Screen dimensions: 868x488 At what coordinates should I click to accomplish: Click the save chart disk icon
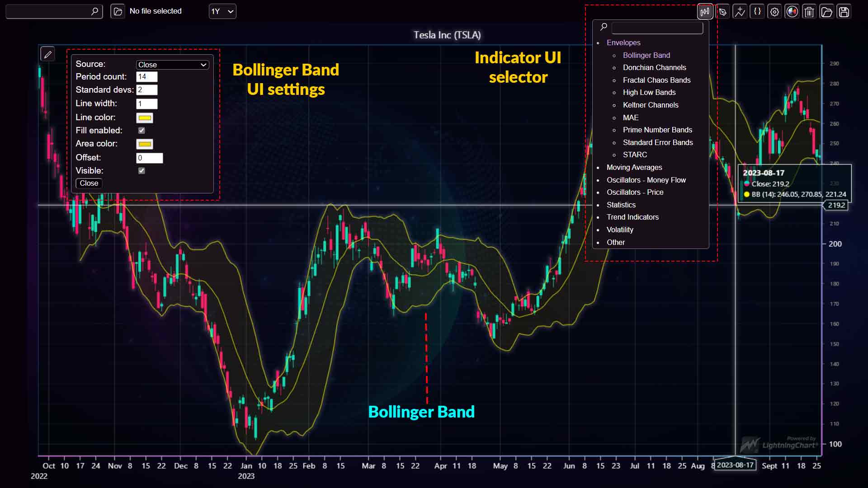click(x=844, y=11)
